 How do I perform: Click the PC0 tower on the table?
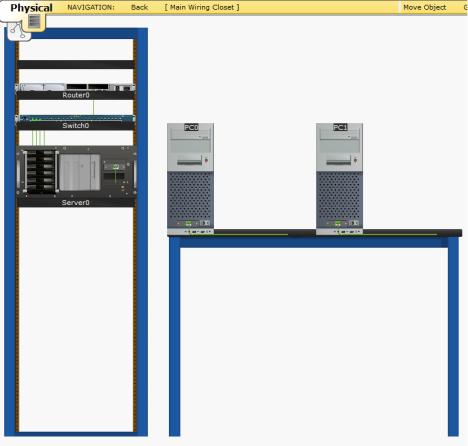[x=190, y=179]
